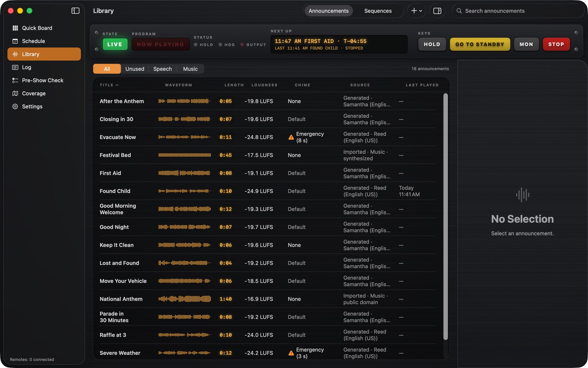
Task: Click the Next Up display panel
Action: coord(339,44)
